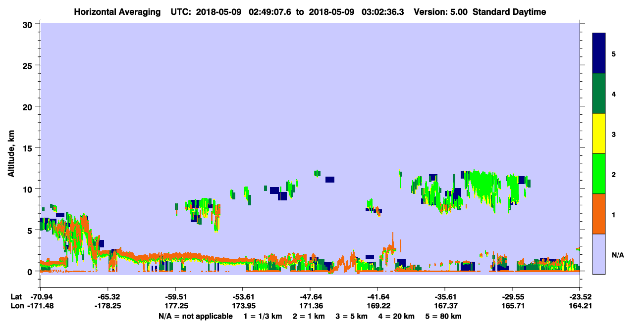This screenshot has height=330, width=644.
Task: Click the 'Lon' row label
Action: pyautogui.click(x=16, y=306)
